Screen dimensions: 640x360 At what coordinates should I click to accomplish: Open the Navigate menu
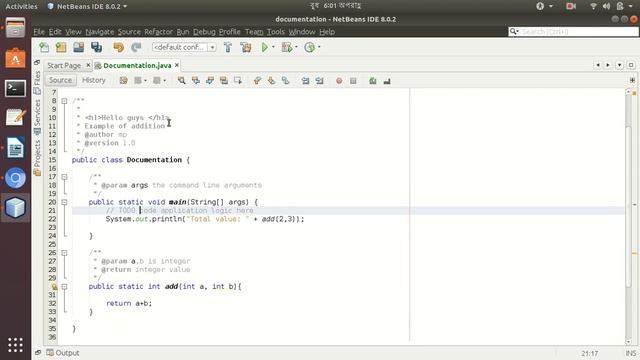point(100,32)
